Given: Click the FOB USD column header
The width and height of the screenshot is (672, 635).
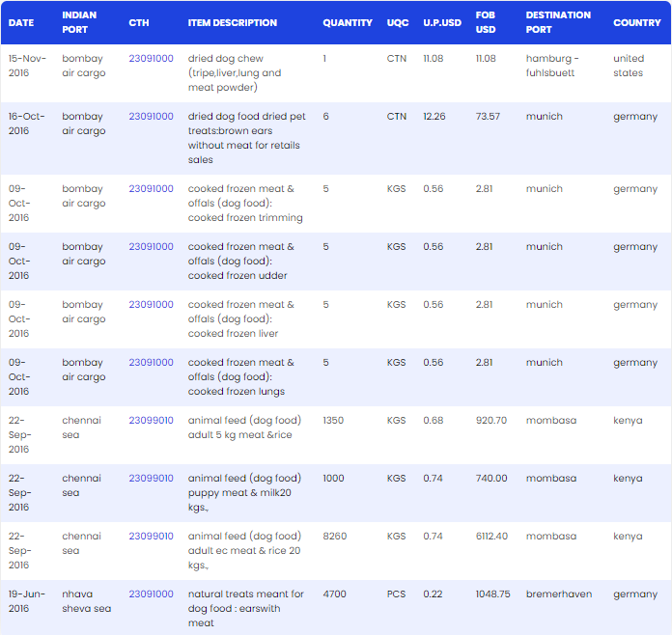Looking at the screenshot, I should point(486,22).
